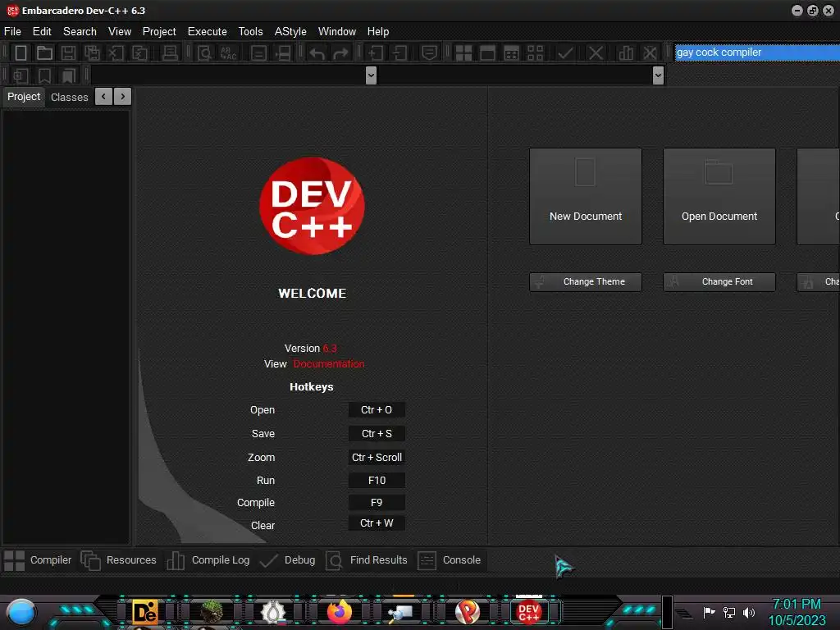
Task: Click the compiler set selection box
Action: point(757,52)
